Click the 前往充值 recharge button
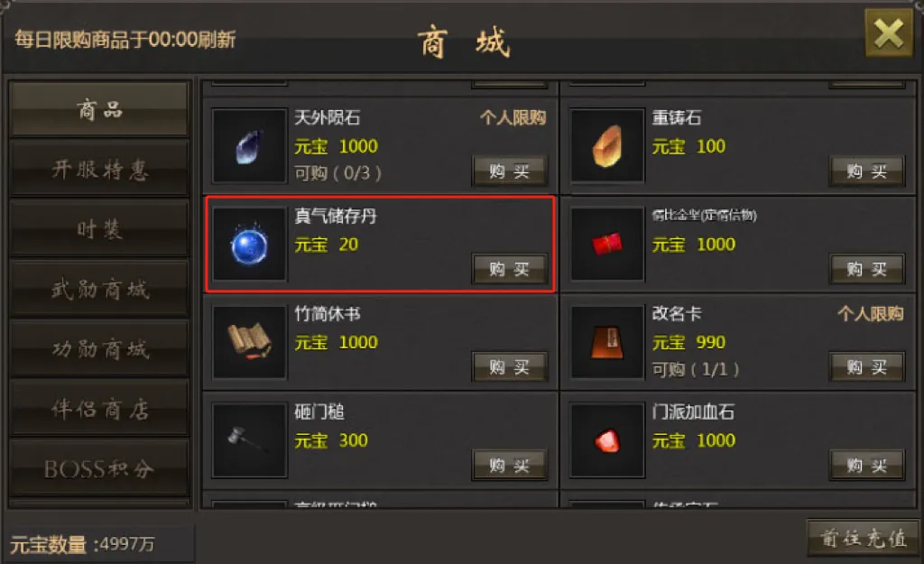The width and height of the screenshot is (924, 564). tap(863, 538)
